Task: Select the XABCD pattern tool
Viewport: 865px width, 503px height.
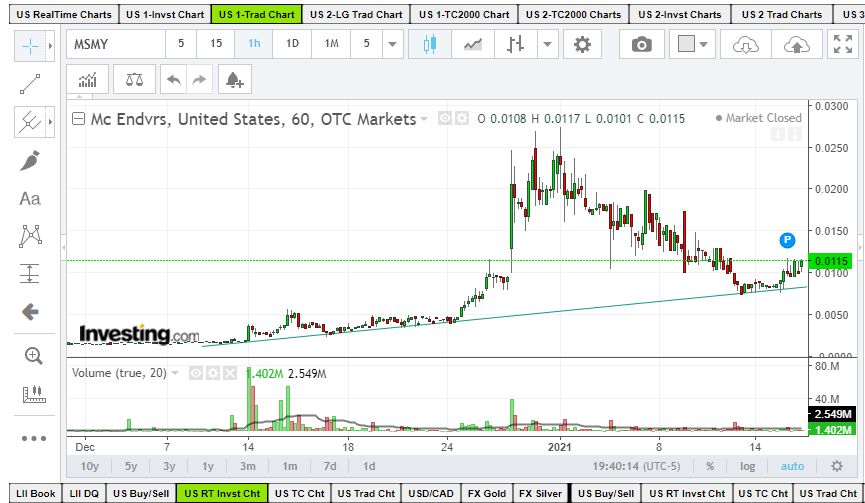Action: [x=30, y=236]
